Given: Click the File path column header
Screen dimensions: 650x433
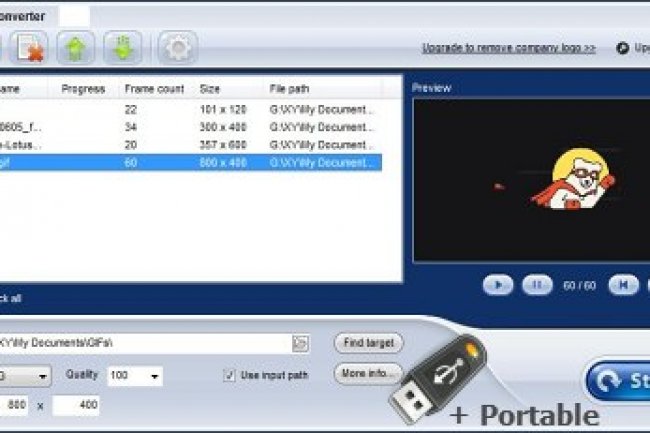Looking at the screenshot, I should coord(290,89).
